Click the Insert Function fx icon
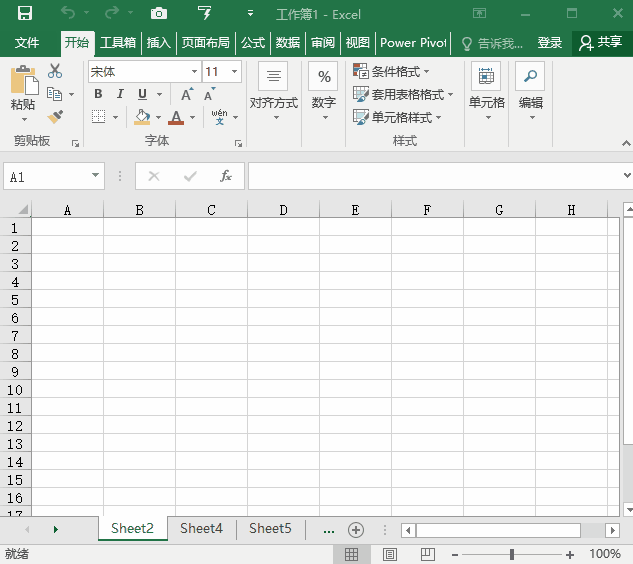The width and height of the screenshot is (633, 564). click(226, 176)
